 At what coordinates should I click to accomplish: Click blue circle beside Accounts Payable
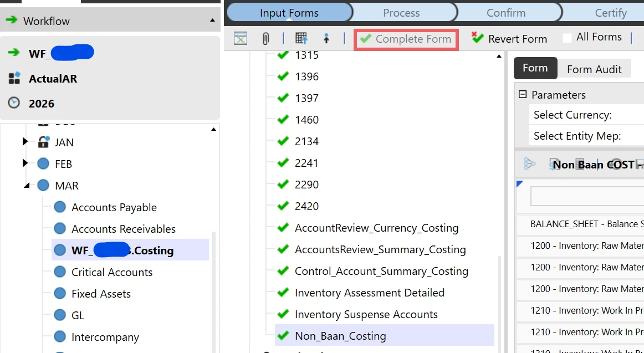[x=60, y=207]
